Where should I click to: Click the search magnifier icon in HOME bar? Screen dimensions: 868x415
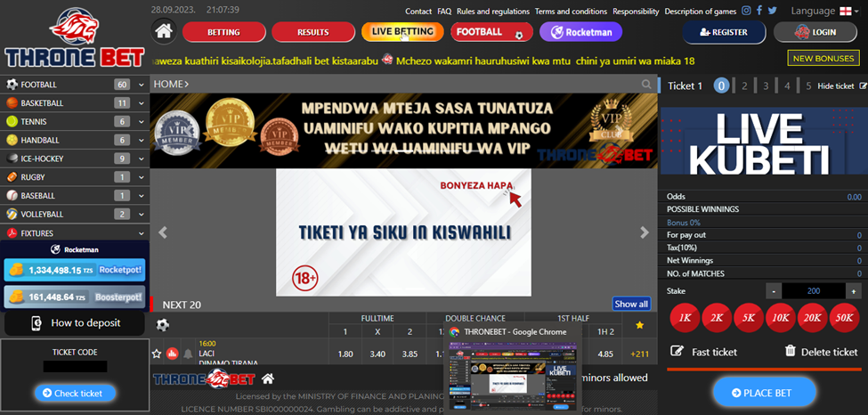tap(646, 85)
